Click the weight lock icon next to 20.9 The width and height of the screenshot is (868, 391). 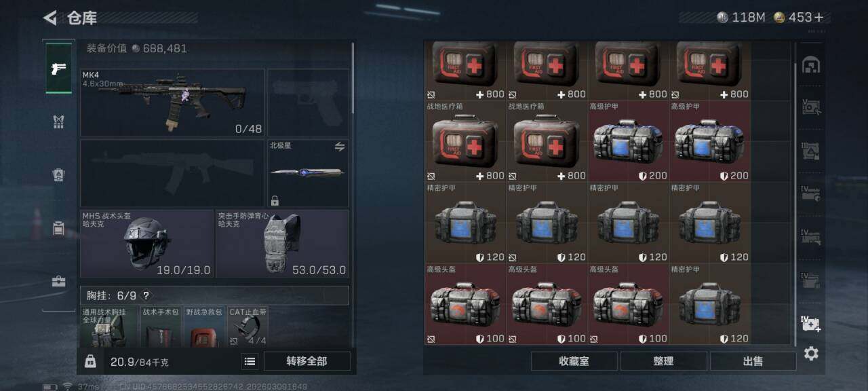pos(90,362)
